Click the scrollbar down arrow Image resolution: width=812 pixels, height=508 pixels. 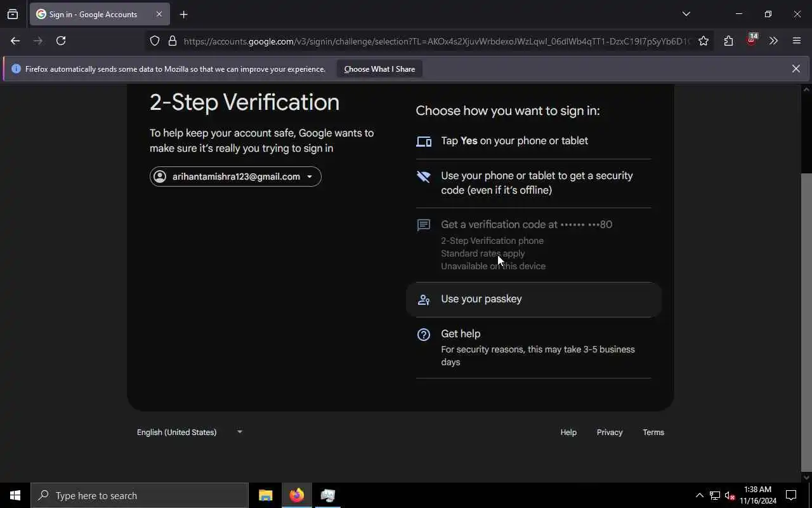pos(806,478)
